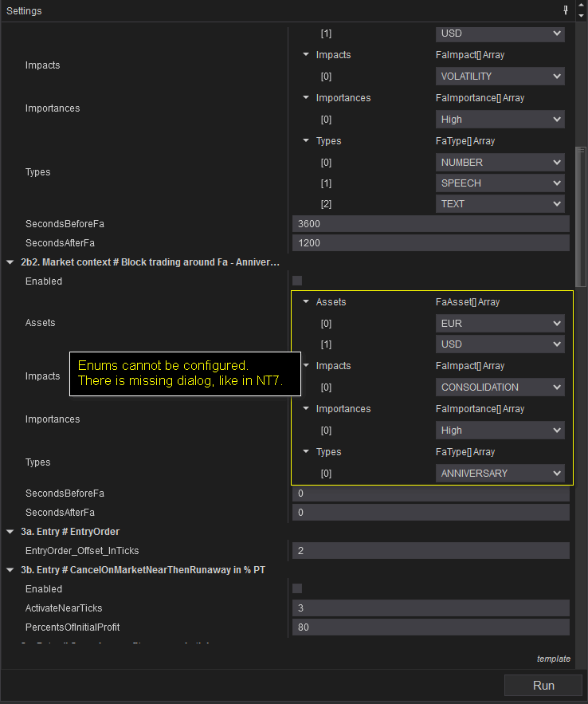Edit the PercentsOfInitialProfit field
588x704 pixels.
[430, 627]
